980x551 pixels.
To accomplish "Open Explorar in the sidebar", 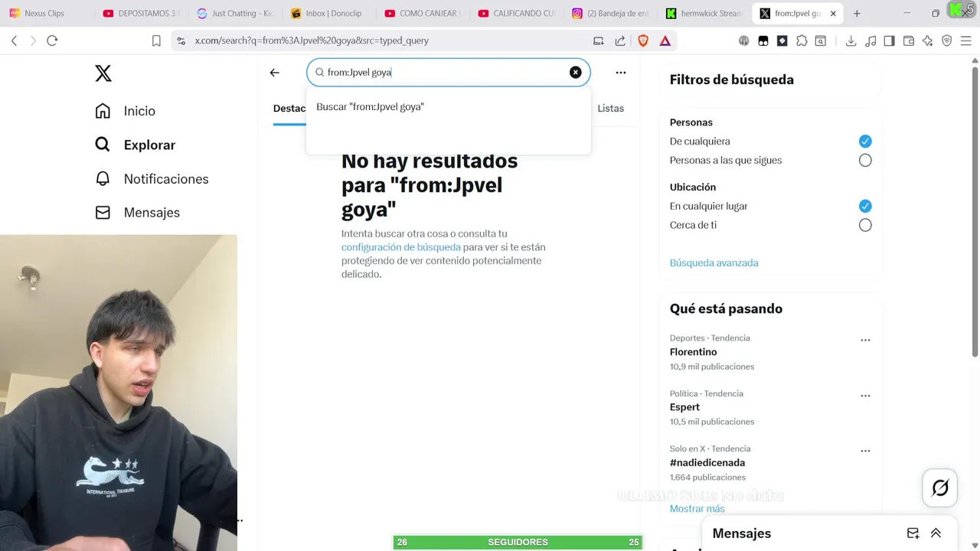I will (x=135, y=145).
